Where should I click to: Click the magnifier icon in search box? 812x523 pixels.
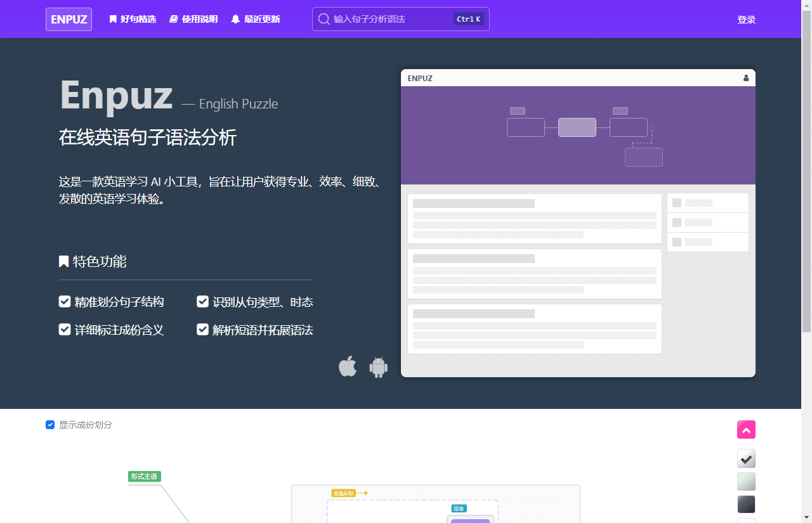coord(324,19)
